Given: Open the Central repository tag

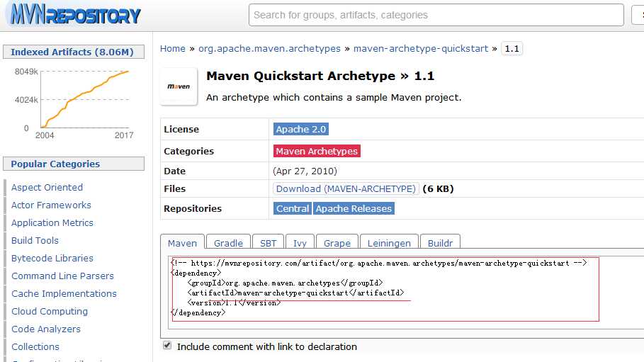Looking at the screenshot, I should point(293,208).
